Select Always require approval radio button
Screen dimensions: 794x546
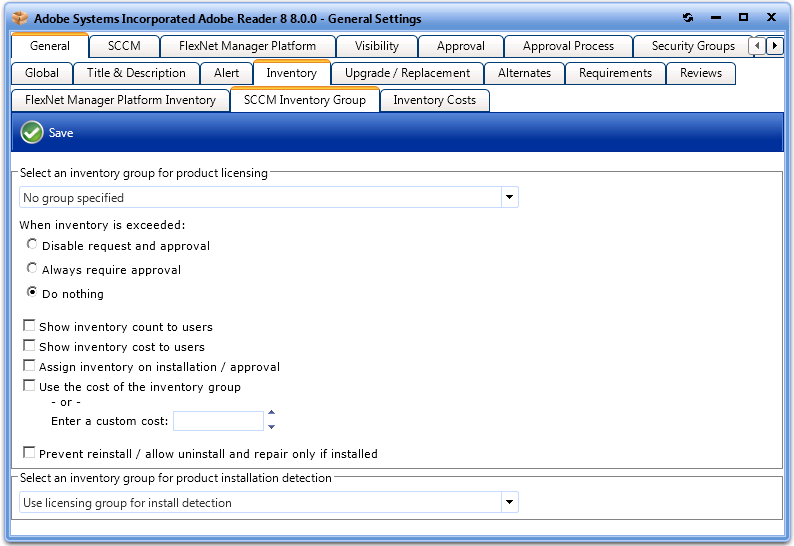pyautogui.click(x=32, y=268)
